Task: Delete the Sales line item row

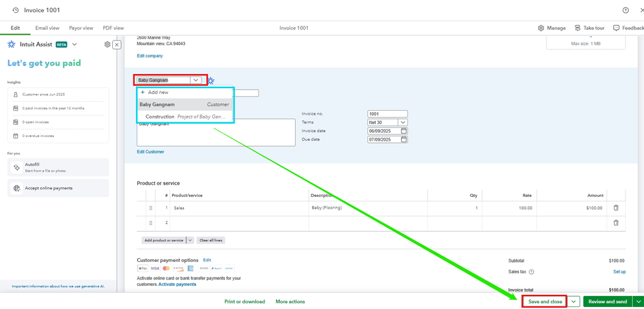Action: coord(616,208)
